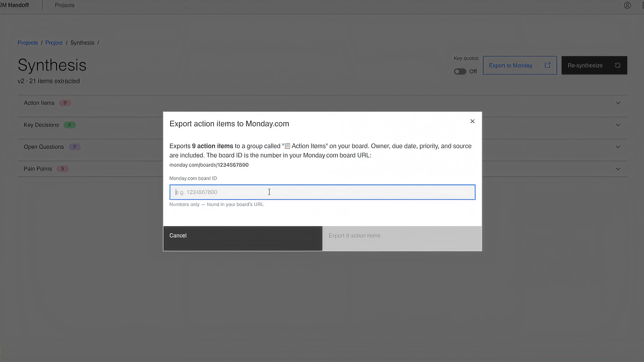Click the Re-synthesize refresh icon
644x362 pixels.
pyautogui.click(x=617, y=65)
